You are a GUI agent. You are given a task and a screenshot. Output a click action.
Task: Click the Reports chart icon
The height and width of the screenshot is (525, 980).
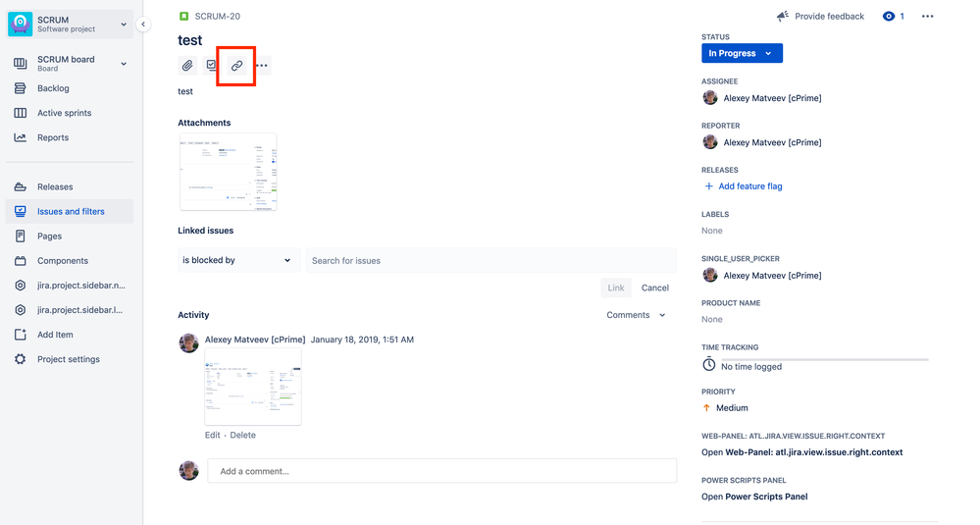click(20, 137)
